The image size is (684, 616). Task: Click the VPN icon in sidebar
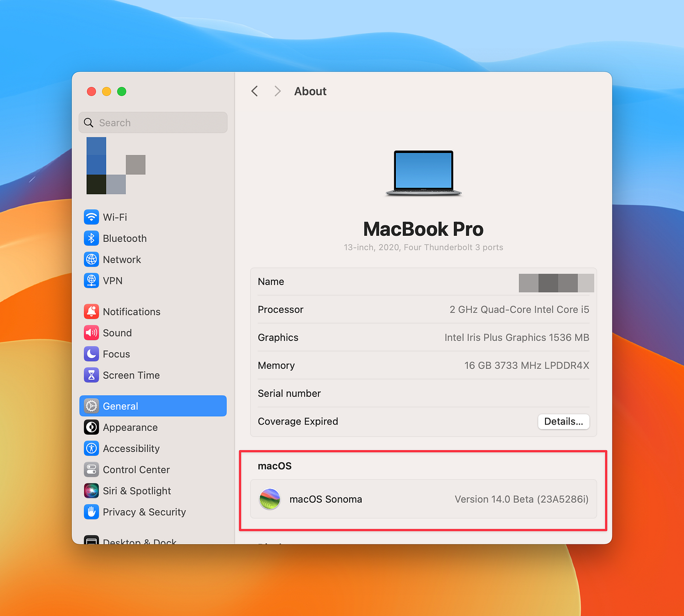point(91,281)
